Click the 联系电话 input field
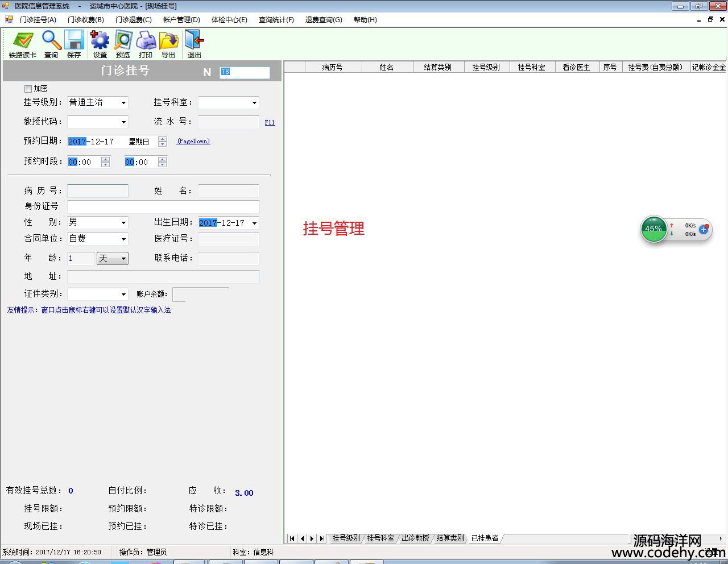Screen dimensions: 728x564 pyautogui.click(x=229, y=259)
